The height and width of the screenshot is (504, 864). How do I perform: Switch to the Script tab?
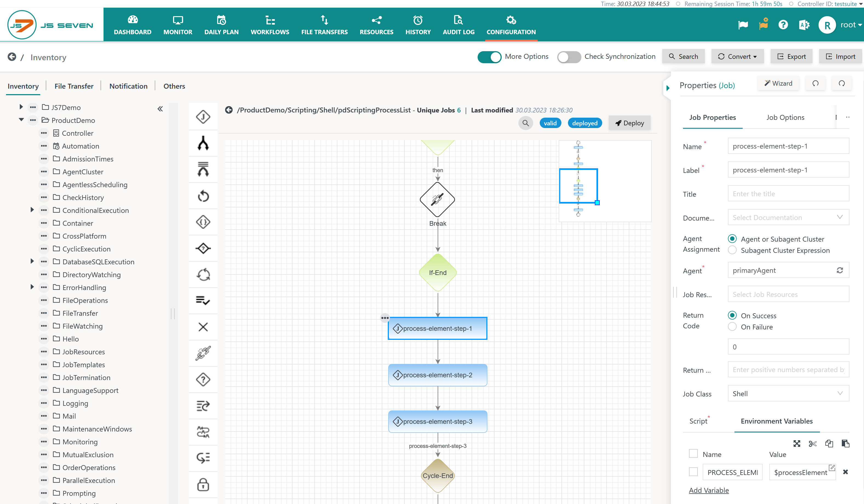click(x=698, y=421)
